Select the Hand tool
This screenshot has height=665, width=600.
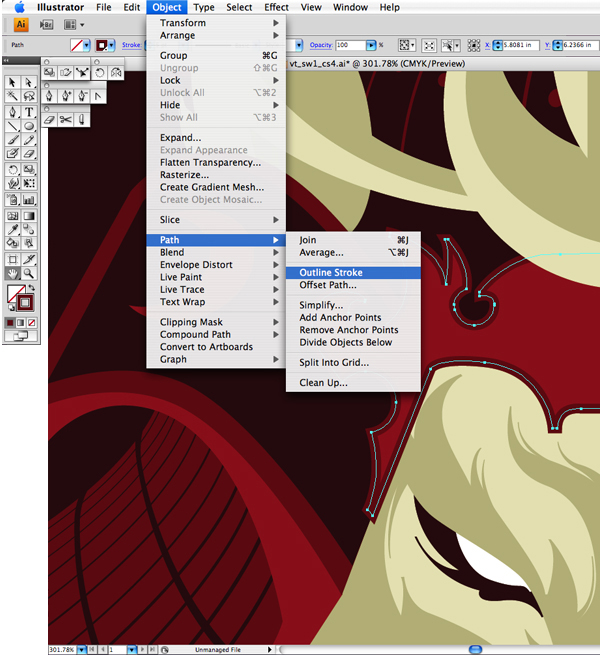[12, 273]
